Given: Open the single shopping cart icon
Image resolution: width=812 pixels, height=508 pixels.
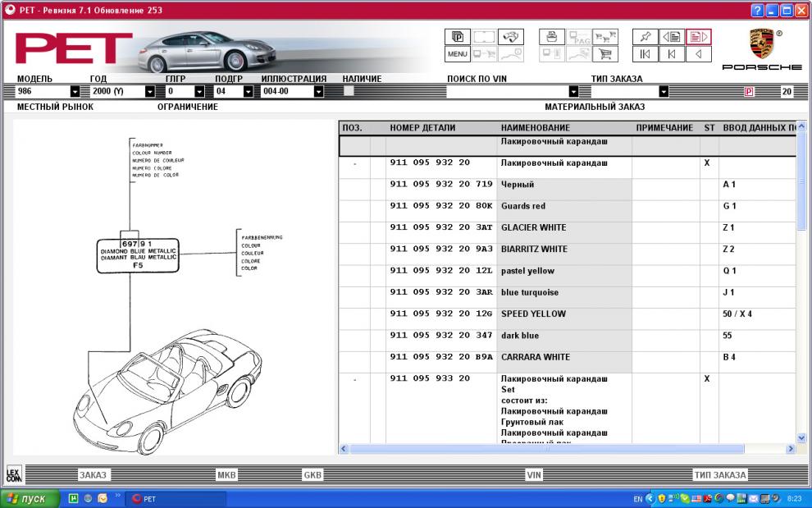Looking at the screenshot, I should click(x=604, y=54).
